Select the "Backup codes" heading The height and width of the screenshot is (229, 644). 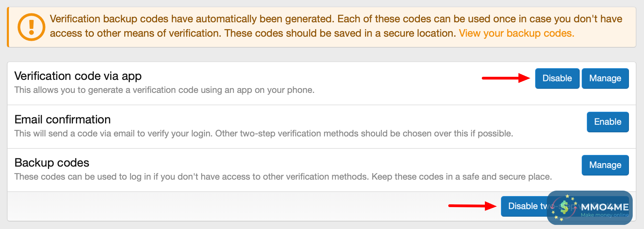[52, 163]
